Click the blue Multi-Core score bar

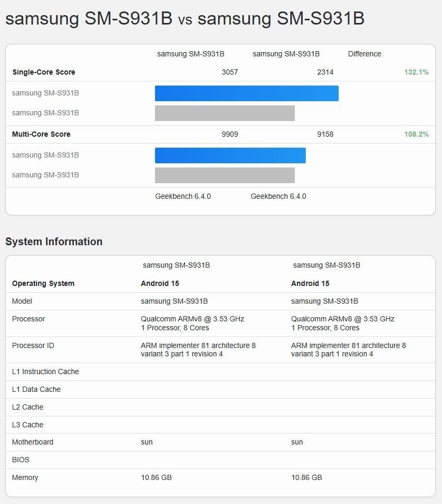(230, 155)
